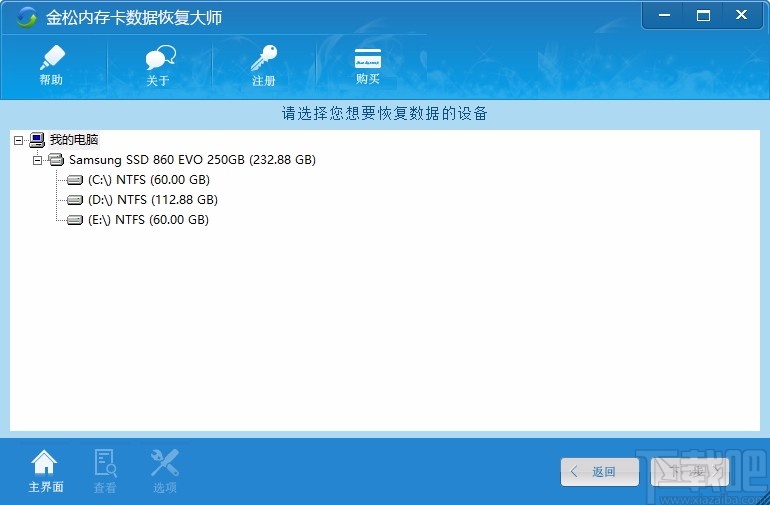Select (D:\) NTFS (112.88 GB) partition
Screen dimensions: 770x505
pyautogui.click(x=153, y=199)
